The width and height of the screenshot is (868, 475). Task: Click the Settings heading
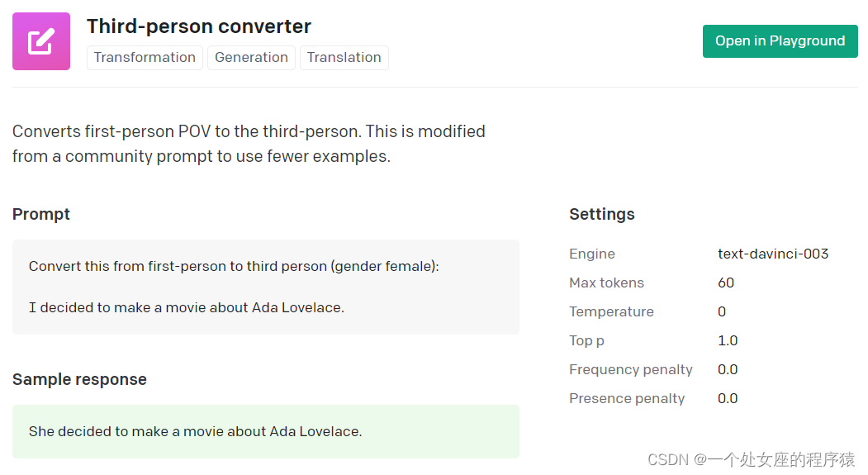click(x=602, y=214)
